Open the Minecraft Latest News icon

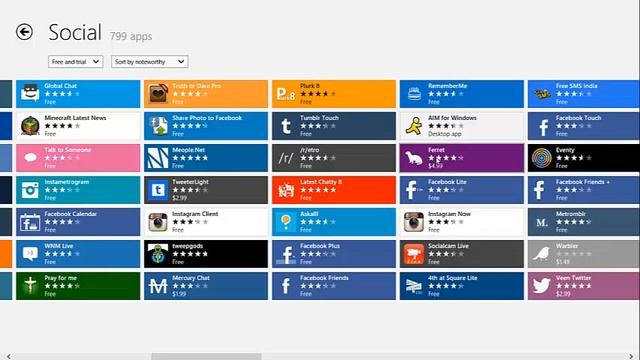point(30,126)
